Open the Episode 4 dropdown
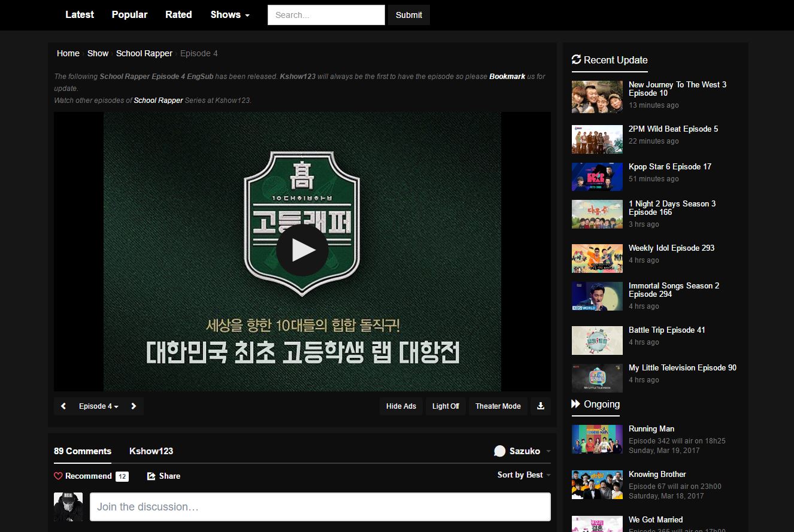Screen dimensions: 794x532 tap(98, 406)
